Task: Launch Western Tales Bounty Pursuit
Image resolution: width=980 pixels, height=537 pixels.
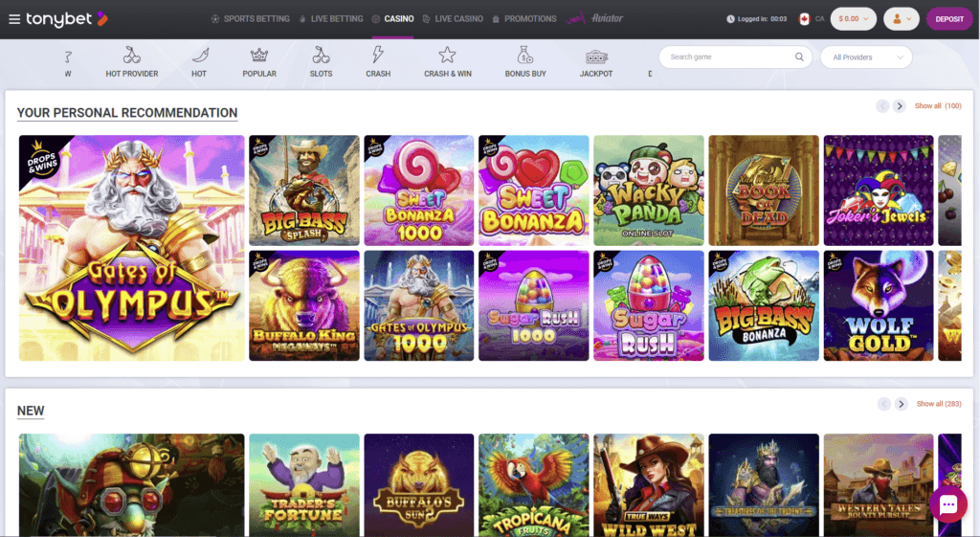Action: [879, 485]
